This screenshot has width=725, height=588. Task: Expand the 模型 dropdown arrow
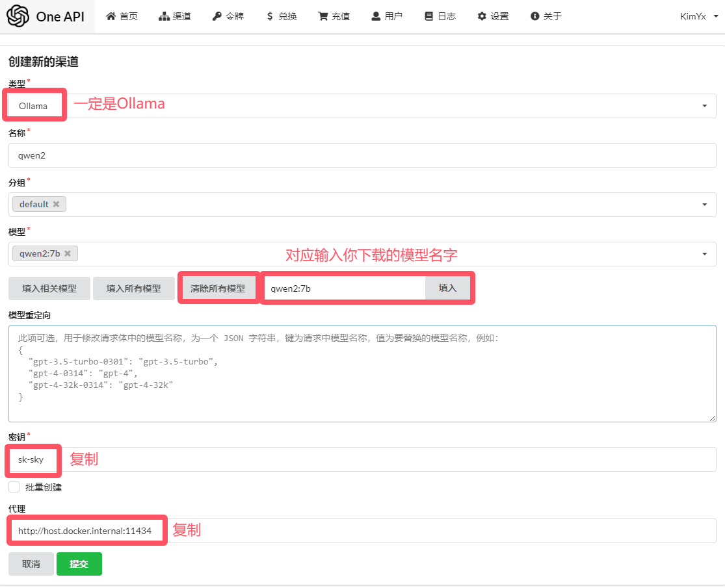[x=704, y=254]
